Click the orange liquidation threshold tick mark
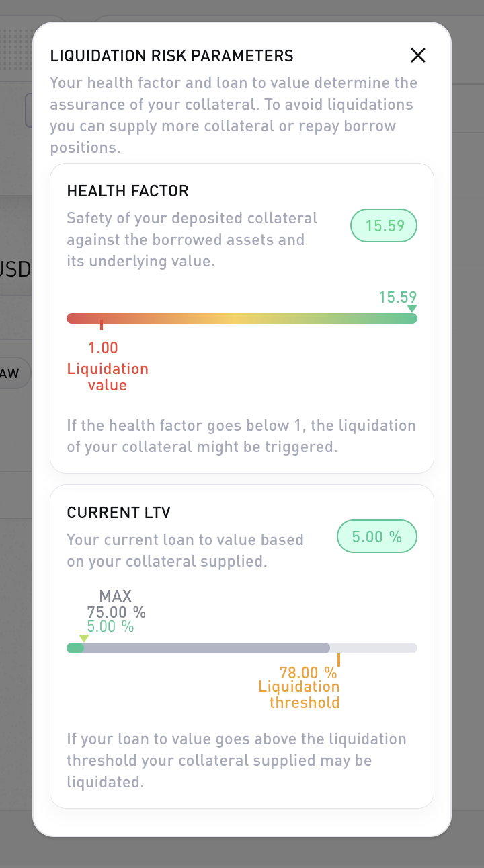The width and height of the screenshot is (484, 868). coord(339,659)
